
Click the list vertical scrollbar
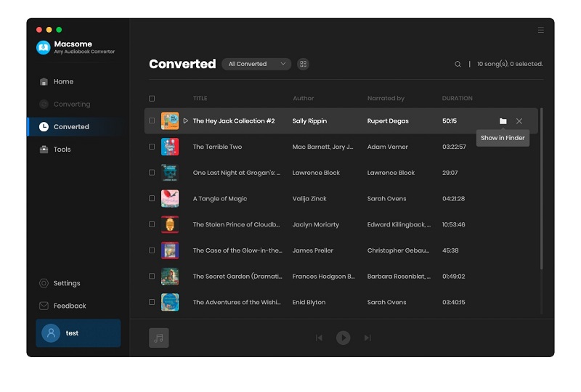tap(541, 189)
